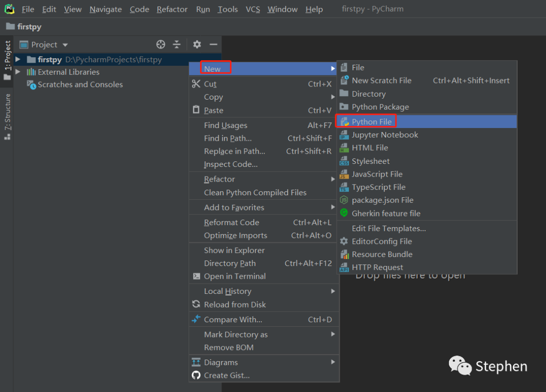Image resolution: width=546 pixels, height=392 pixels.
Task: Select Edit File Templates
Action: click(427, 228)
